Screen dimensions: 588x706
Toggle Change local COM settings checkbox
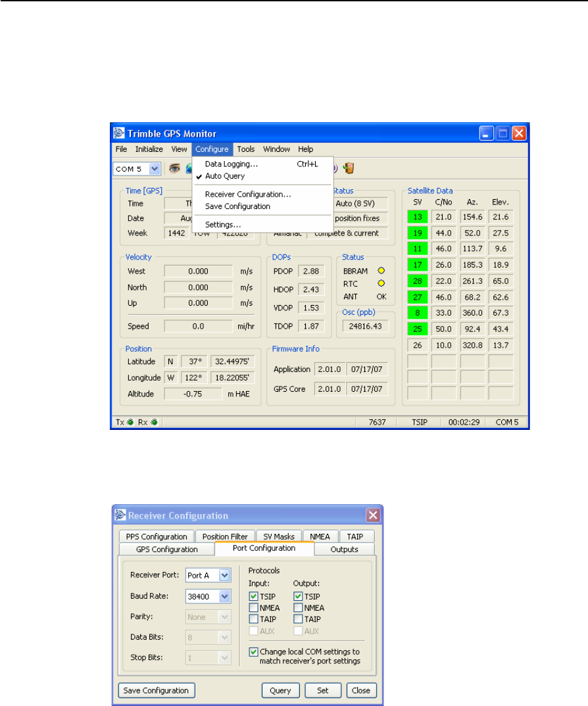click(254, 651)
